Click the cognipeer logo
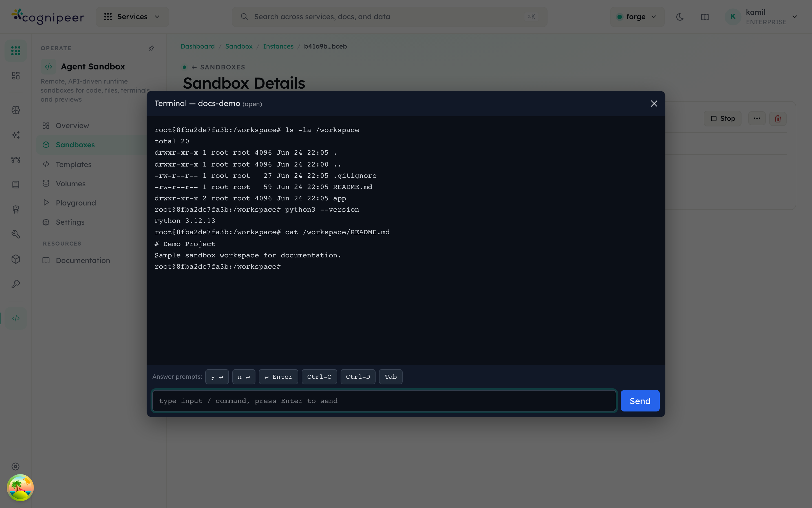 (x=48, y=17)
